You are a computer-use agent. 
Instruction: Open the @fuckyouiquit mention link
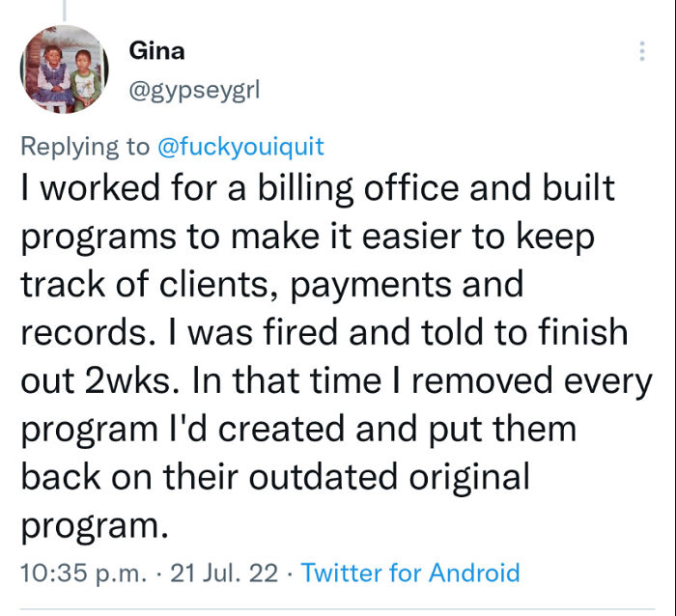tap(239, 147)
